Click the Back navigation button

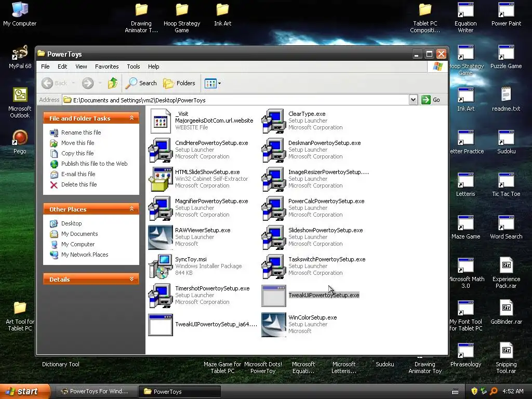[54, 83]
